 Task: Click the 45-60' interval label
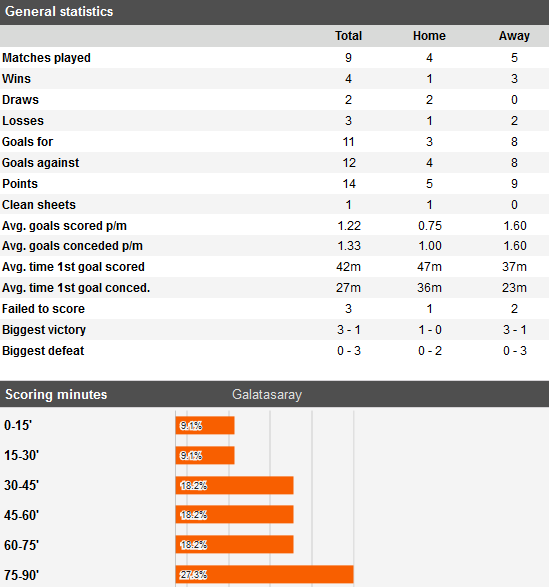21,515
